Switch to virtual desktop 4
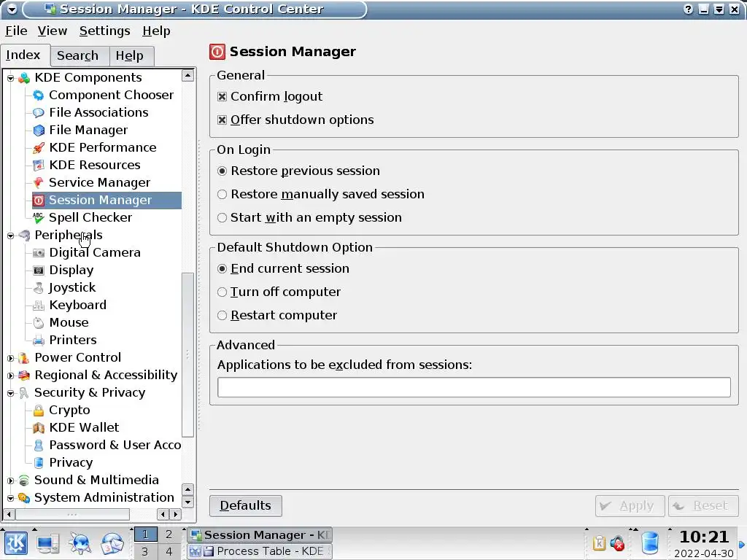Viewport: 747px width, 560px height. [x=169, y=551]
